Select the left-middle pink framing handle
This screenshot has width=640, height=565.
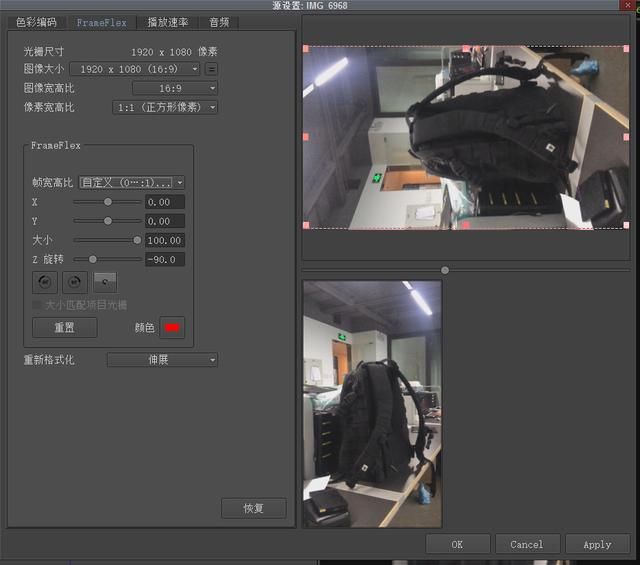tap(306, 137)
